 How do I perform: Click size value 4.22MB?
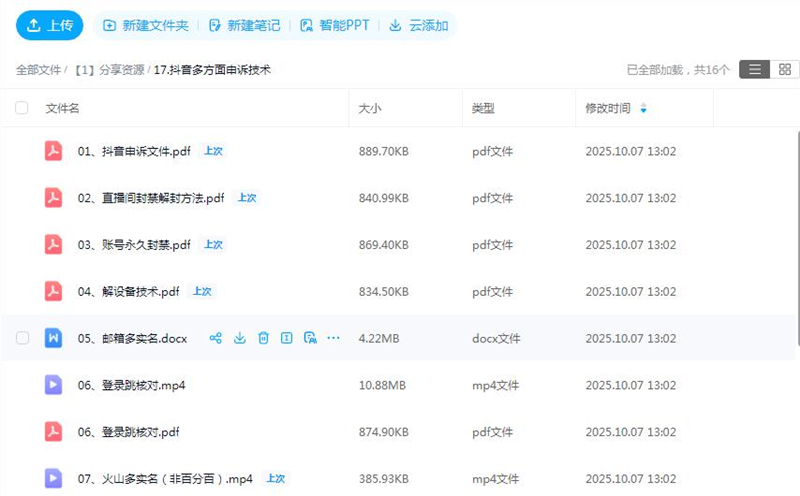pos(379,338)
